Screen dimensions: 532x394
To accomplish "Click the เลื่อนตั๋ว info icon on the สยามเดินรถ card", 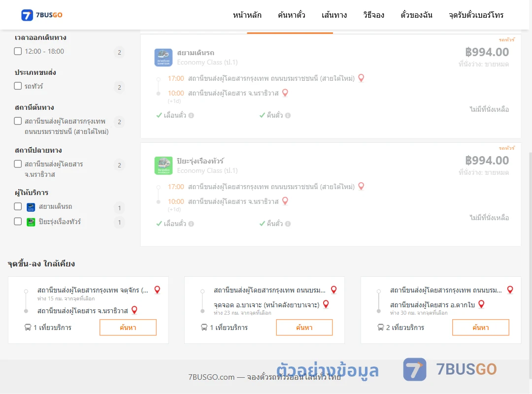I will (191, 115).
